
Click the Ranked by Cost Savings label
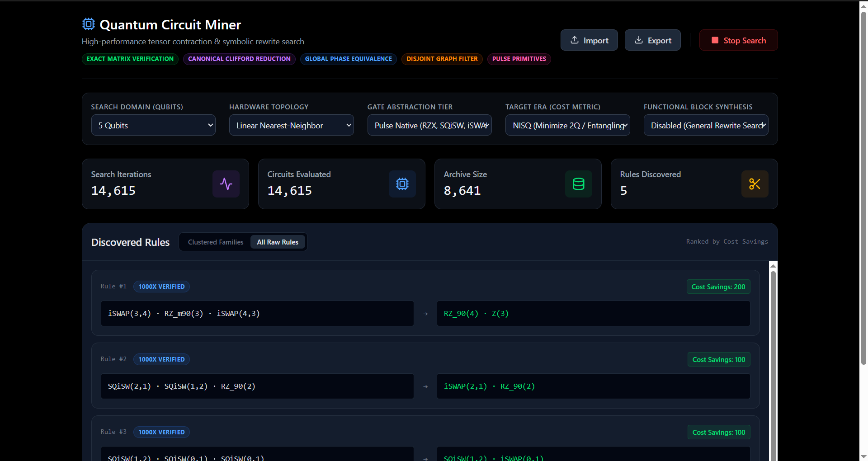[x=727, y=241]
